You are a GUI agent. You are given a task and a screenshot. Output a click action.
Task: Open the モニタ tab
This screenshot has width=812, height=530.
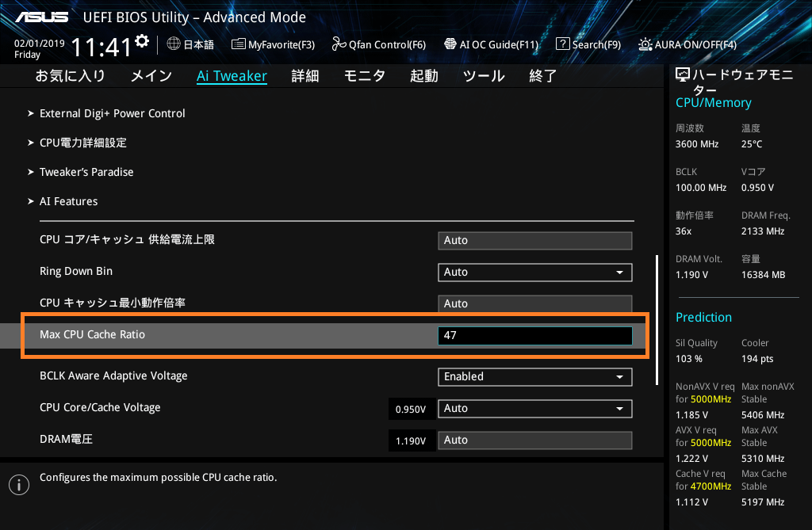(x=365, y=76)
